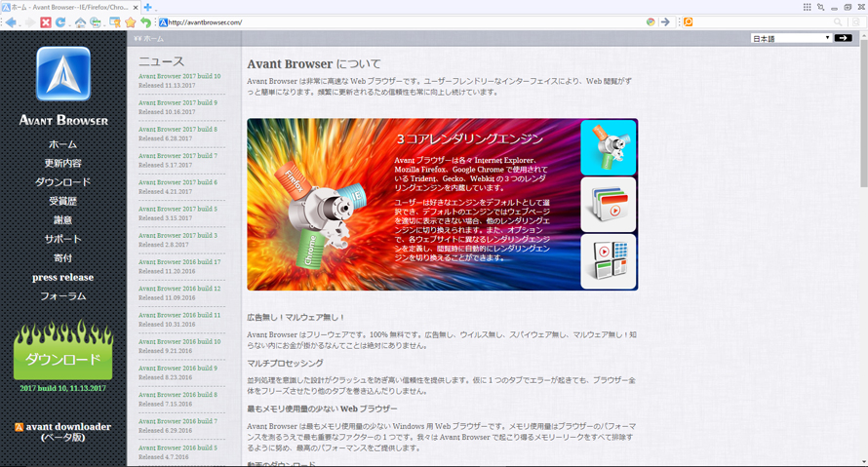Screen dimensions: 868x467
Task: Open 更新内容 in the sidebar menu
Action: (62, 163)
